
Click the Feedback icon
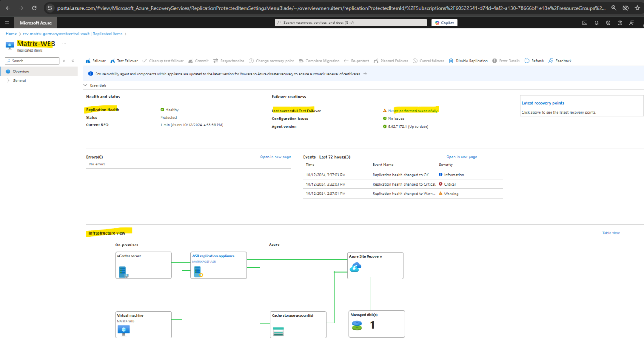550,61
